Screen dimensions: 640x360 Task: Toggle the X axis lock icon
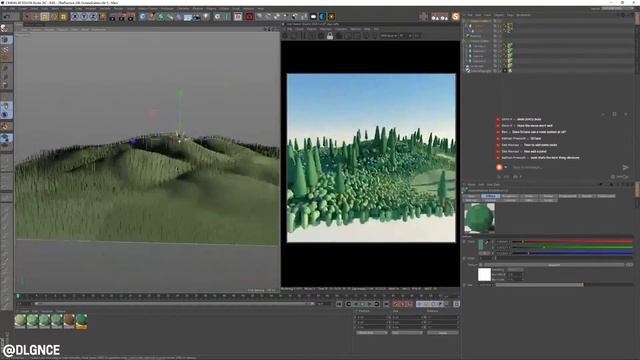pos(75,17)
